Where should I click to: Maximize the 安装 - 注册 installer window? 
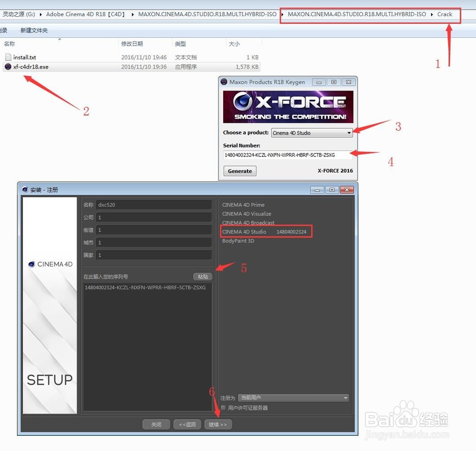point(332,190)
